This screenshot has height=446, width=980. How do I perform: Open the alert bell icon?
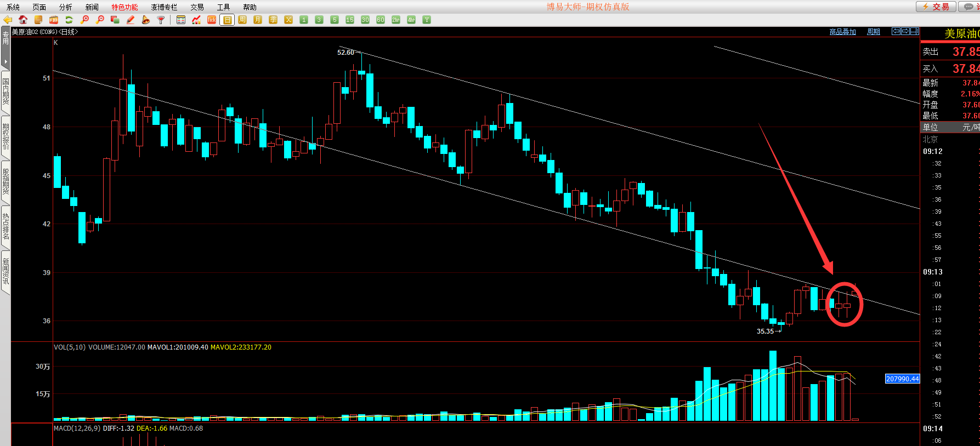145,20
